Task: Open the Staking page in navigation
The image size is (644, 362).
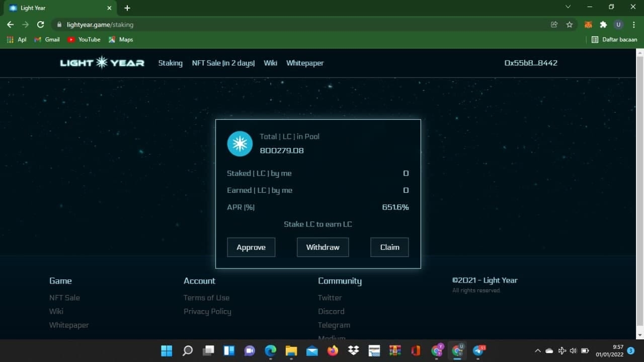Action: (170, 63)
